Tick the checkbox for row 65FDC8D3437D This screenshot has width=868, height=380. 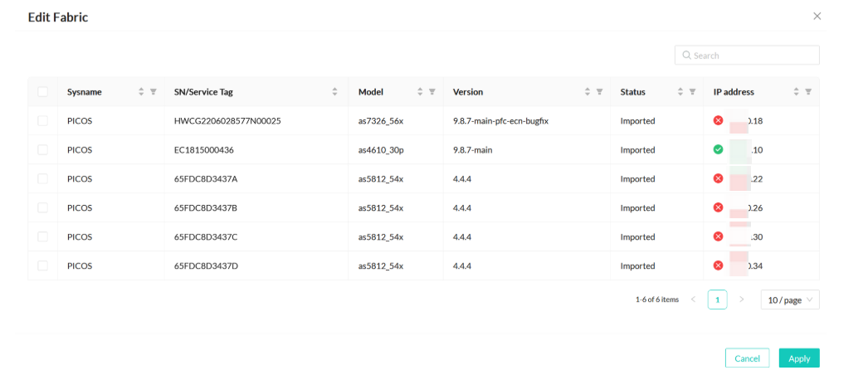(42, 266)
